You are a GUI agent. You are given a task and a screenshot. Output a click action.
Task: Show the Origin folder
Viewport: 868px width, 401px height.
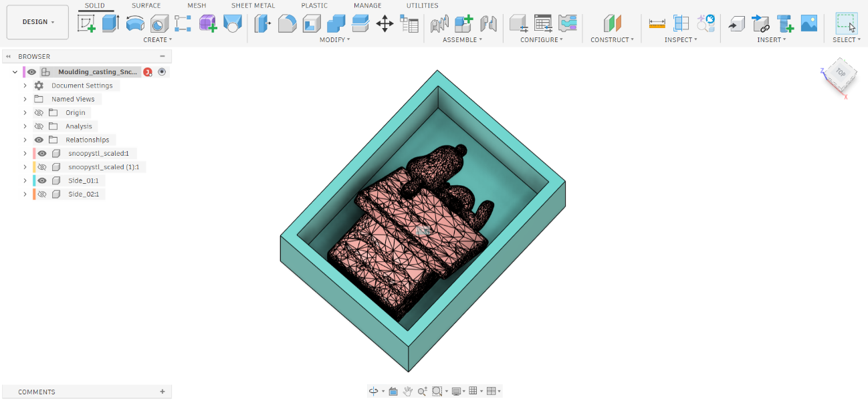coord(39,113)
